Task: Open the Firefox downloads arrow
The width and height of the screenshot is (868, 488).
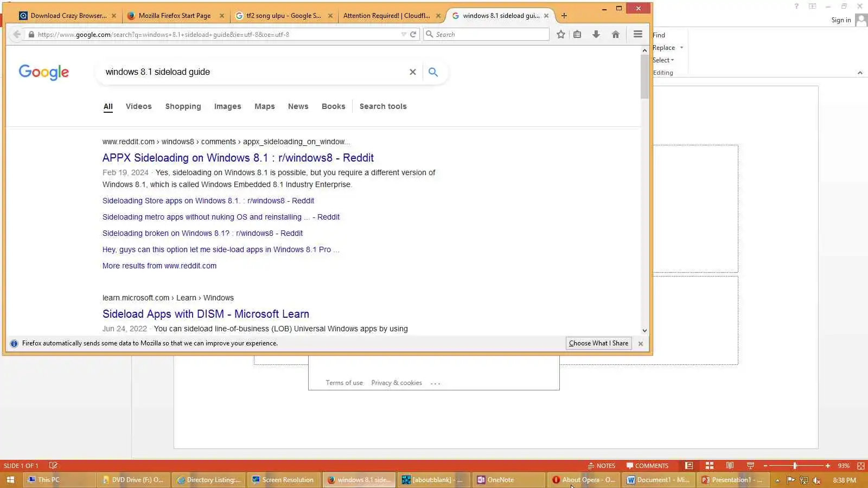Action: (x=596, y=34)
